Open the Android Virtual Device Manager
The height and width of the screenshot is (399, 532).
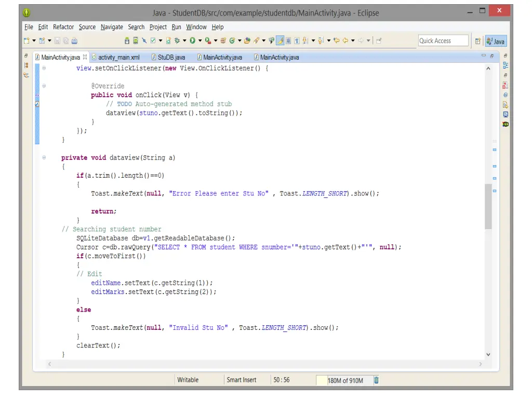pyautogui.click(x=136, y=41)
